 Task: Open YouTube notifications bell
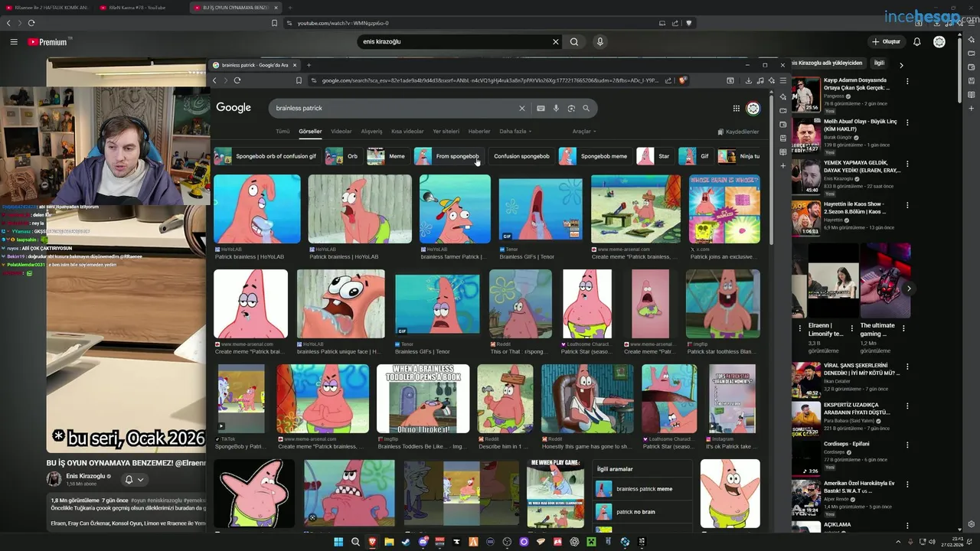tap(916, 41)
